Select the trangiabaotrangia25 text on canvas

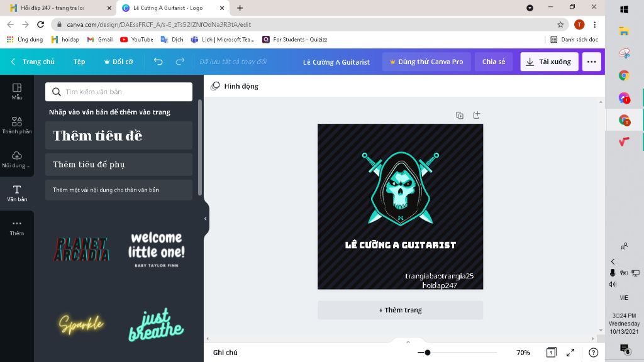click(439, 276)
